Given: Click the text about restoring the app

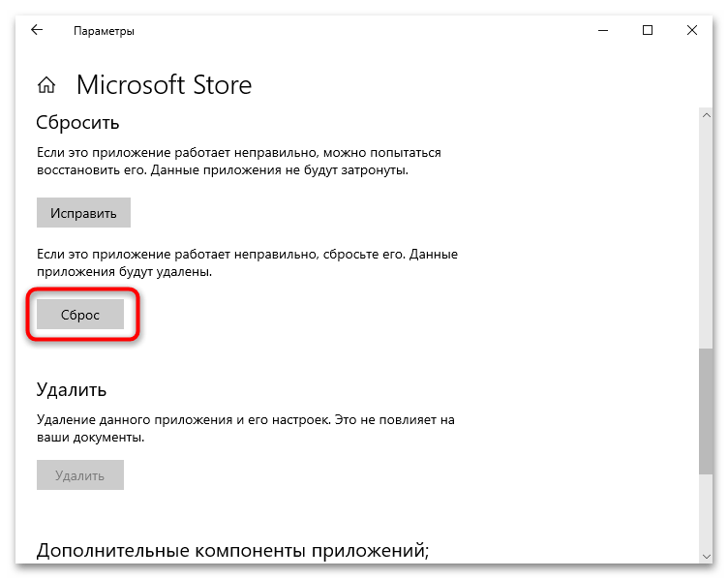Looking at the screenshot, I should pos(239,161).
